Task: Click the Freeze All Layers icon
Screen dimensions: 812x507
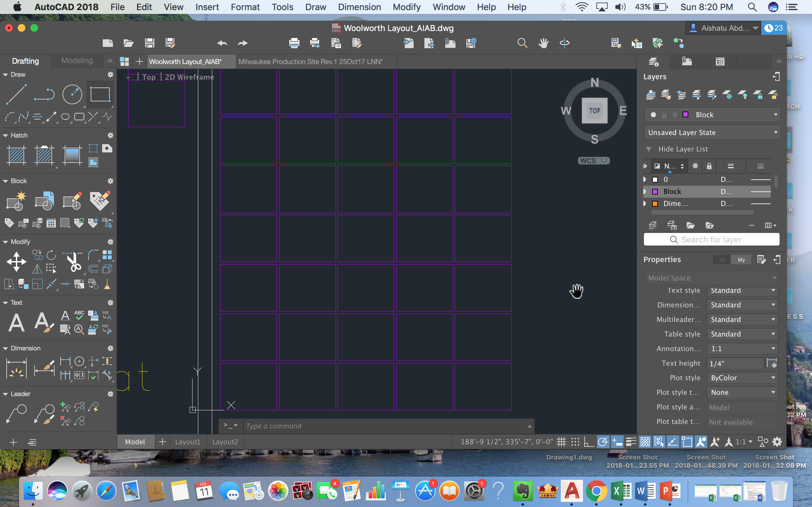Action: point(727,95)
